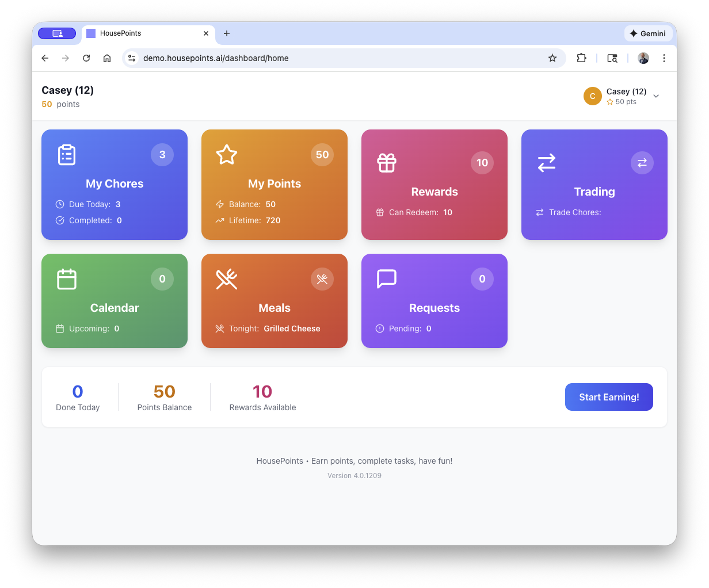The width and height of the screenshot is (709, 588).
Task: Open the Meals card title
Action: (275, 308)
